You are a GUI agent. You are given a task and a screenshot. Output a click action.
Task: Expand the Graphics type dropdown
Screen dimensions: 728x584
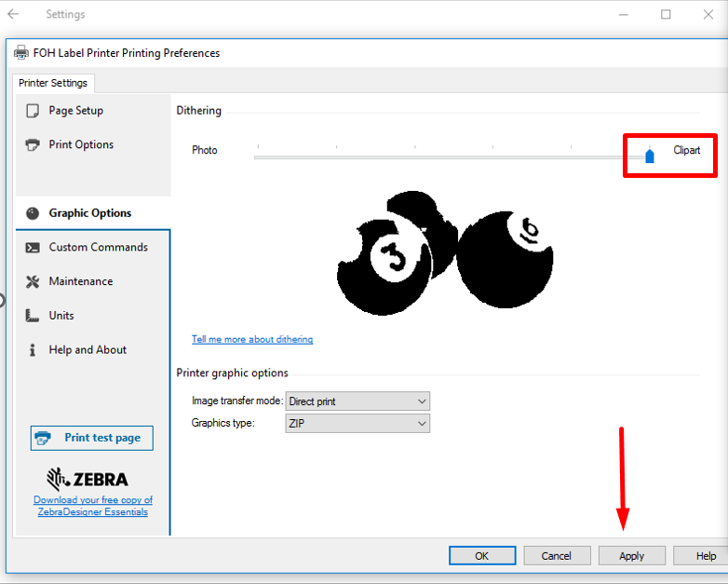coord(357,424)
